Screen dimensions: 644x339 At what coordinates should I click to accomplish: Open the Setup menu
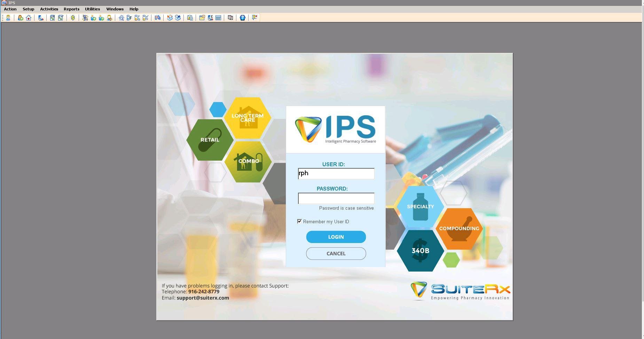(x=28, y=9)
